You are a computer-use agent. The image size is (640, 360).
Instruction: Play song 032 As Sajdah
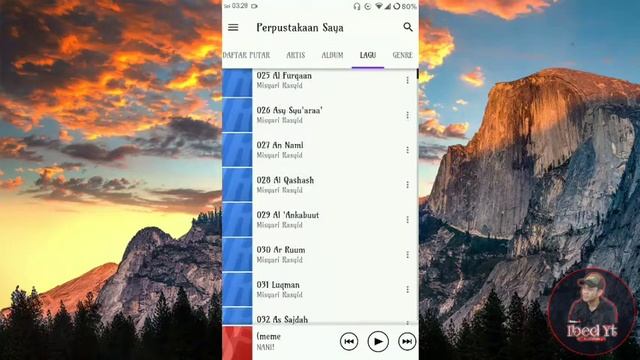(x=320, y=316)
